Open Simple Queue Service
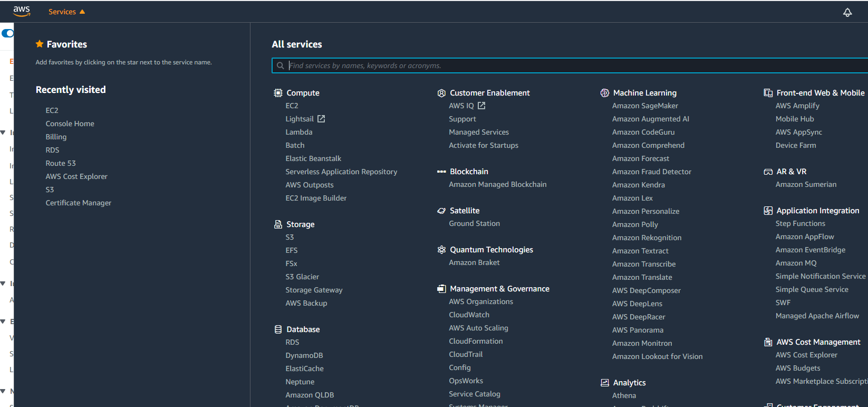Viewport: 868px width, 407px height. (812, 289)
